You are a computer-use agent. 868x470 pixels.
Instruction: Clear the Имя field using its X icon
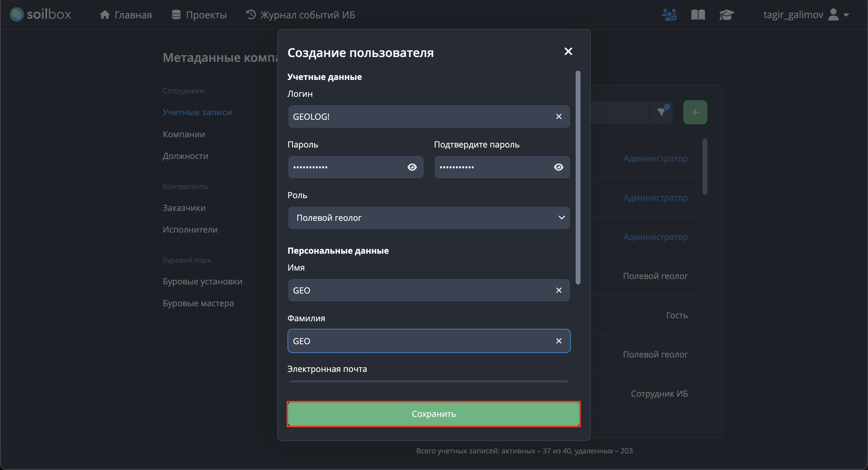tap(558, 290)
